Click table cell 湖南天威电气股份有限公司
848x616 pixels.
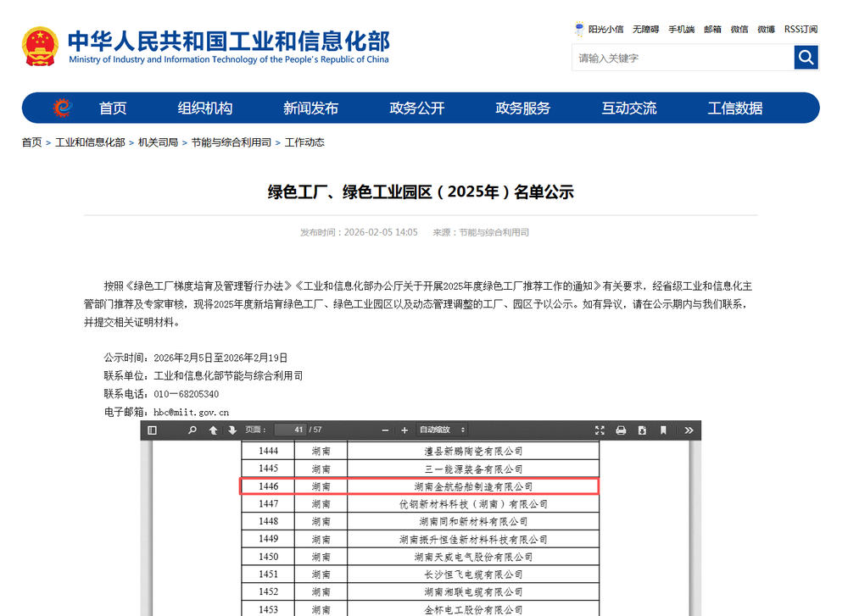pos(473,557)
